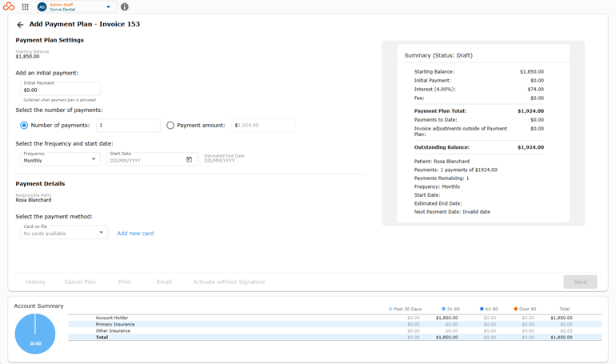616x364 pixels.
Task: Click the Curve Dental cloud logo
Action: click(x=9, y=6)
